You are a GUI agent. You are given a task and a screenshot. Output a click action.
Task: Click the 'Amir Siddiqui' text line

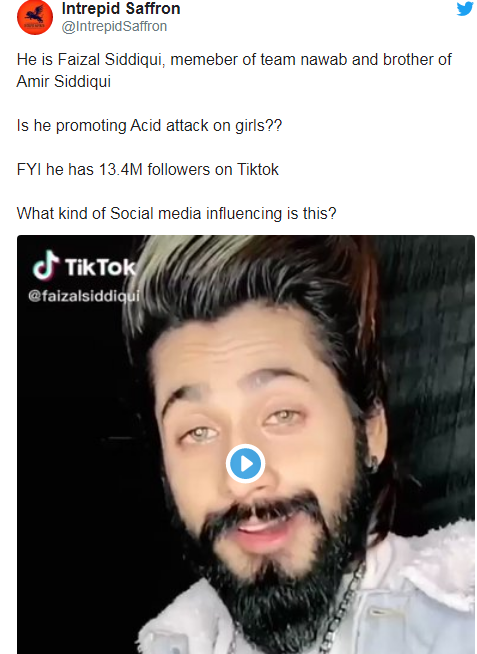click(64, 81)
